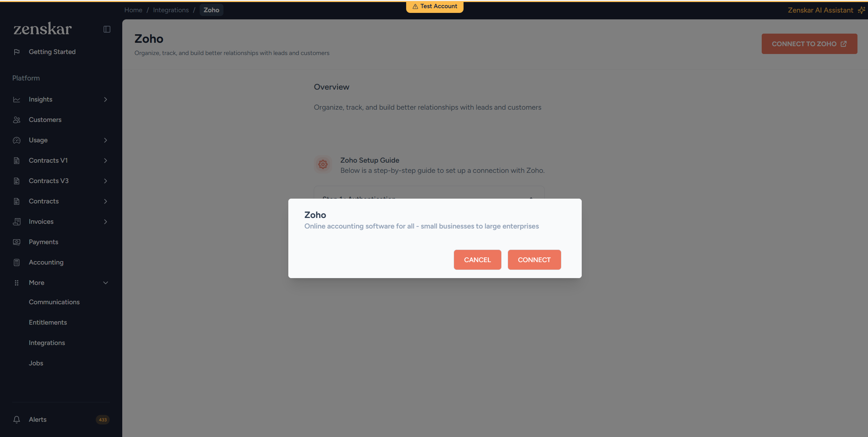Click the Payments cash icon

(x=17, y=242)
